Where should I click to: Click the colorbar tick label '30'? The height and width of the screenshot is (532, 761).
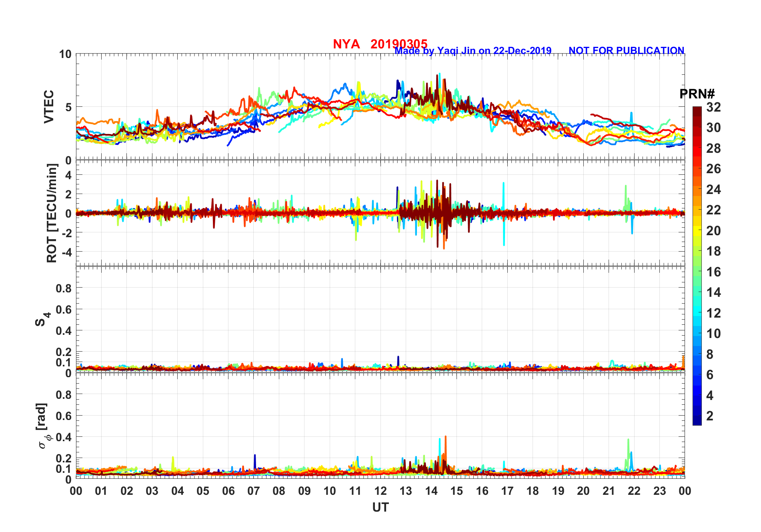tap(713, 128)
